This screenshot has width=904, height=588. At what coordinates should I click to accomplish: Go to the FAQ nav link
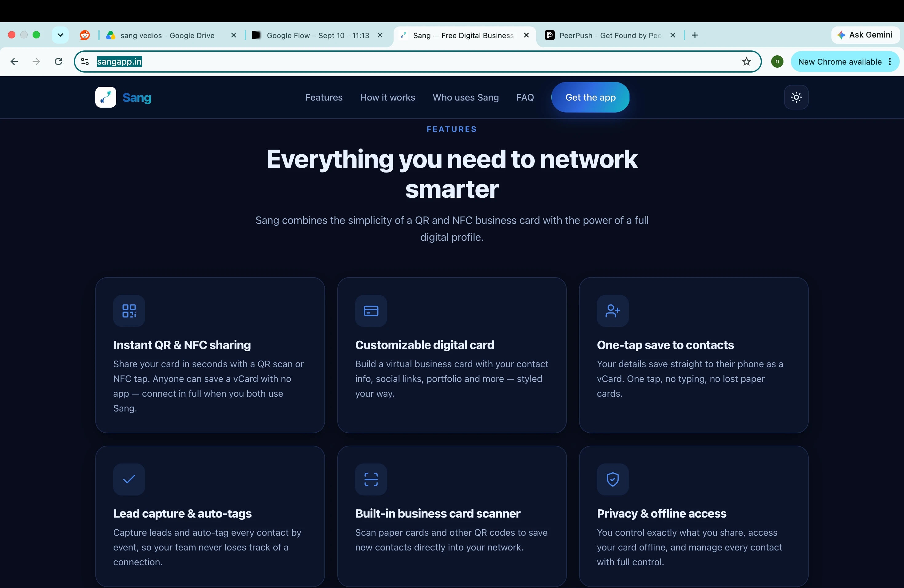point(525,97)
